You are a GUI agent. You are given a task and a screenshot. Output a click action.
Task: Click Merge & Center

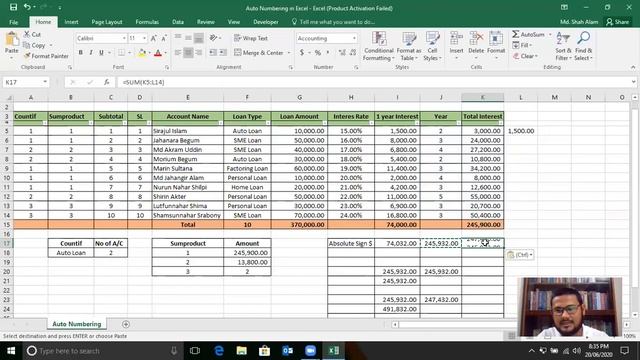click(259, 53)
